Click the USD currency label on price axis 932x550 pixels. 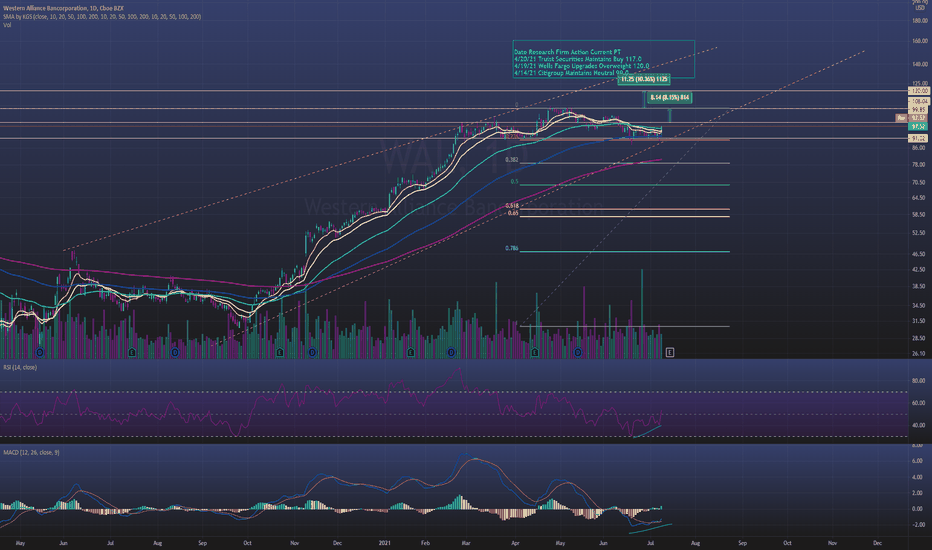point(920,8)
